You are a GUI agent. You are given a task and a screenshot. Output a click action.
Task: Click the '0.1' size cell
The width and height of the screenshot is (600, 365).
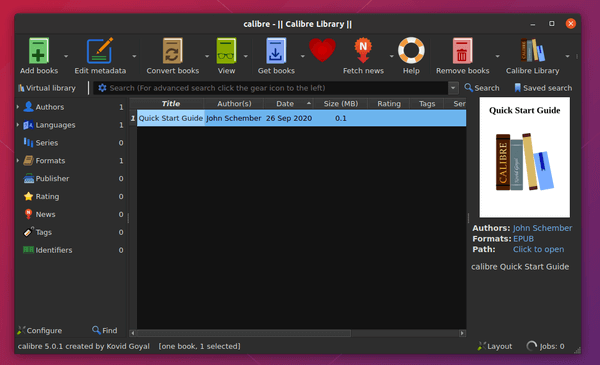point(341,118)
